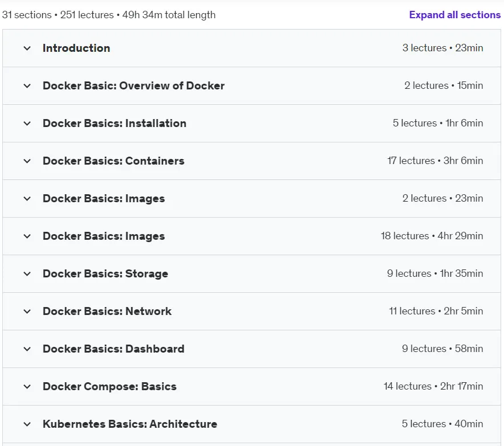The width and height of the screenshot is (504, 446).
Task: Click the 18 lectures • 4hr 29min text
Action: click(432, 236)
